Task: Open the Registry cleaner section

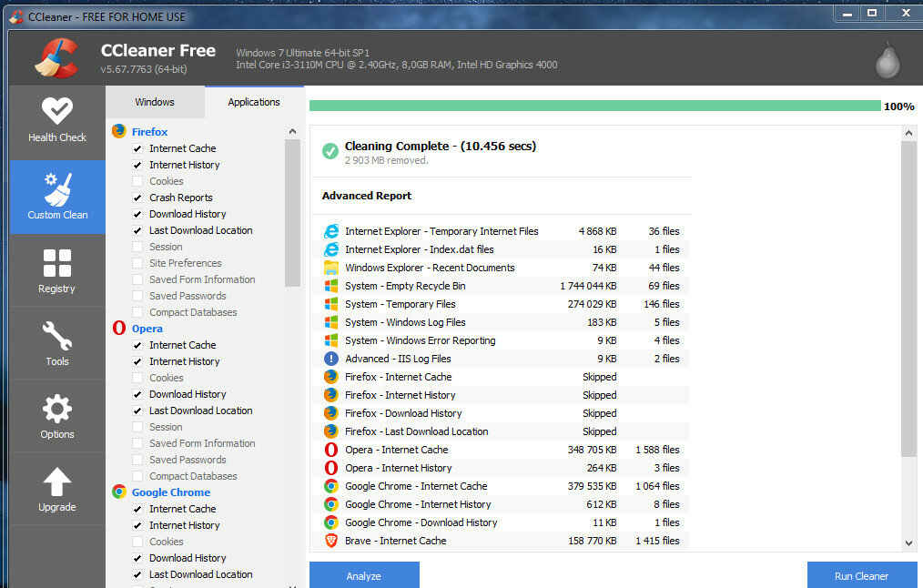Action: tap(57, 270)
